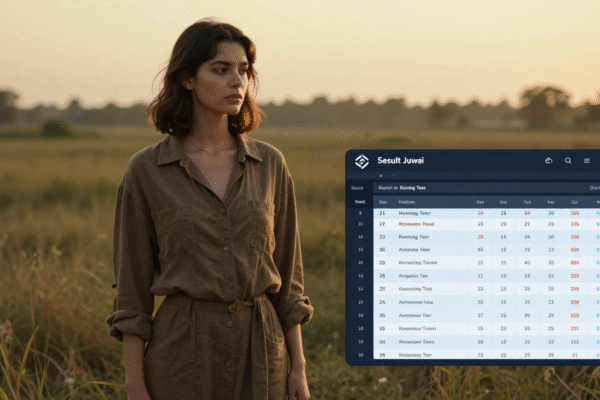Viewport: 600px width, 400px height.
Task: Click sidebar number 9 beside first row
Action: tap(360, 213)
